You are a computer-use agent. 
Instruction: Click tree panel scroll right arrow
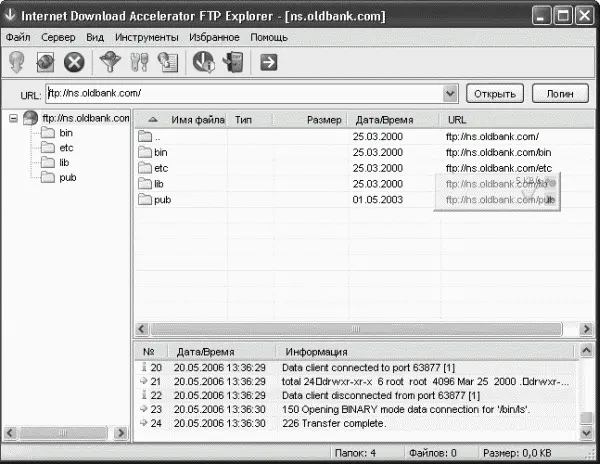tap(121, 433)
